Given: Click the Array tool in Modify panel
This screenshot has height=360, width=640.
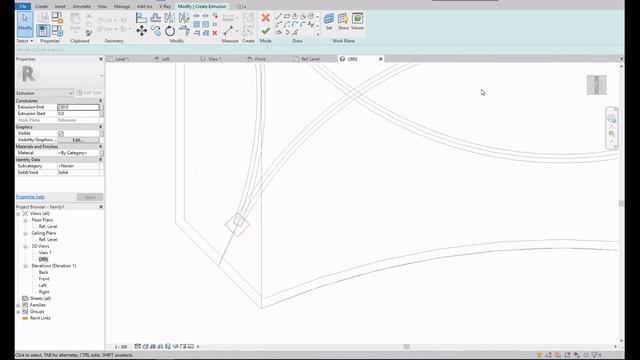Looking at the screenshot, I should [x=197, y=24].
